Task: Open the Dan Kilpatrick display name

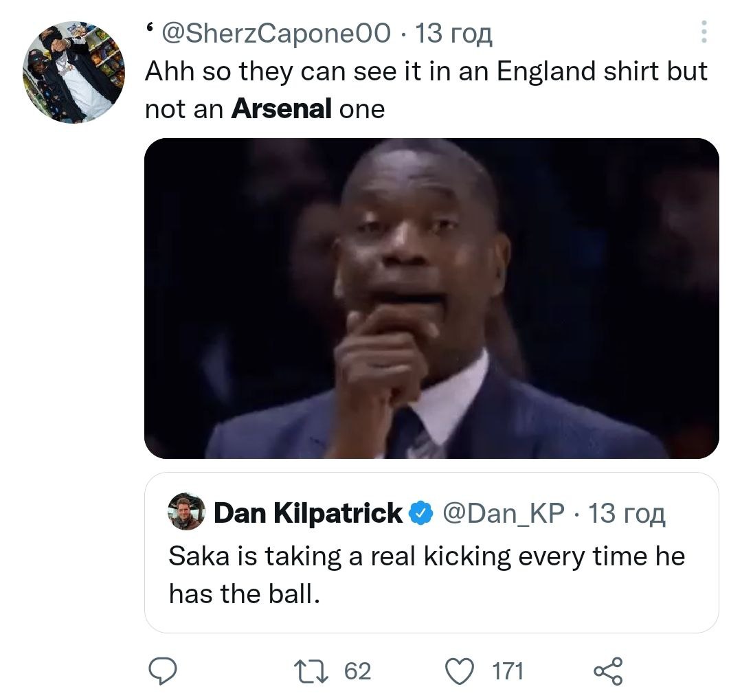Action: (x=308, y=512)
